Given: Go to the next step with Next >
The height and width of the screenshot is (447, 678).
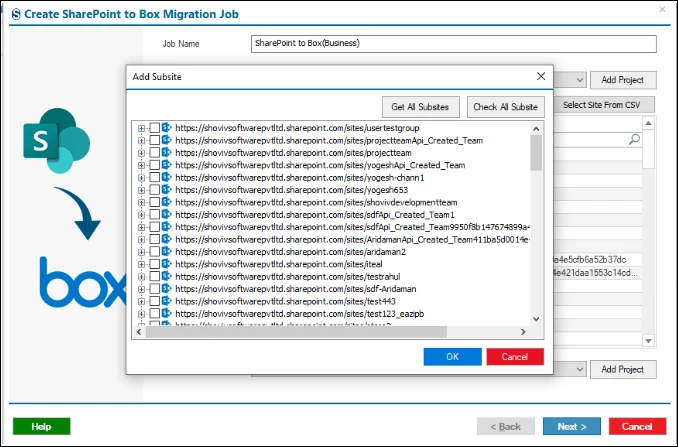Looking at the screenshot, I should [x=572, y=426].
